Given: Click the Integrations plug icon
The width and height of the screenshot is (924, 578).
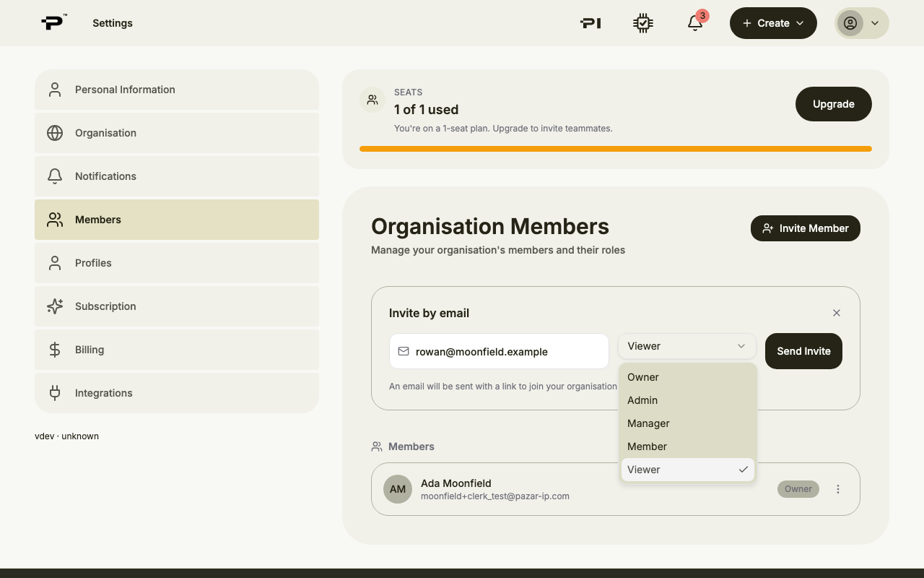Looking at the screenshot, I should 55,393.
